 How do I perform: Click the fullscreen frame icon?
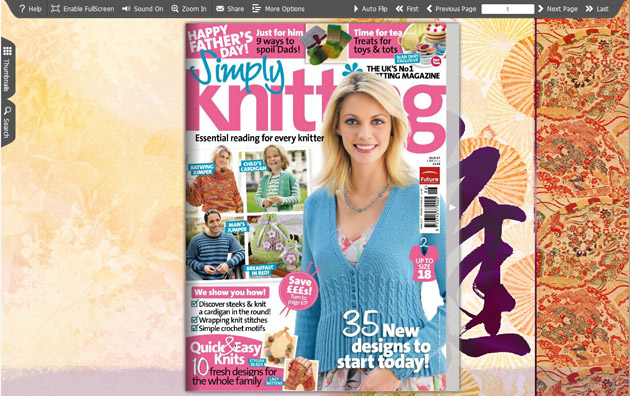tap(55, 8)
